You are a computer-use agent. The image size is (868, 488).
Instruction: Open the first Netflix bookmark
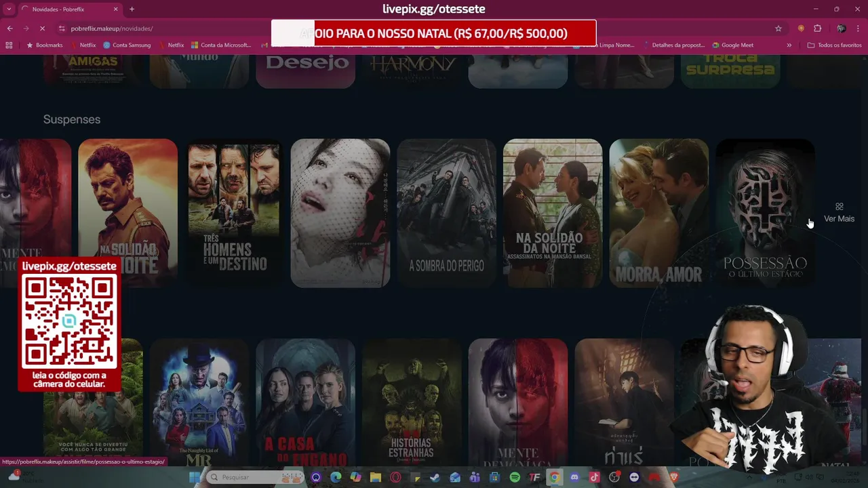[83, 45]
